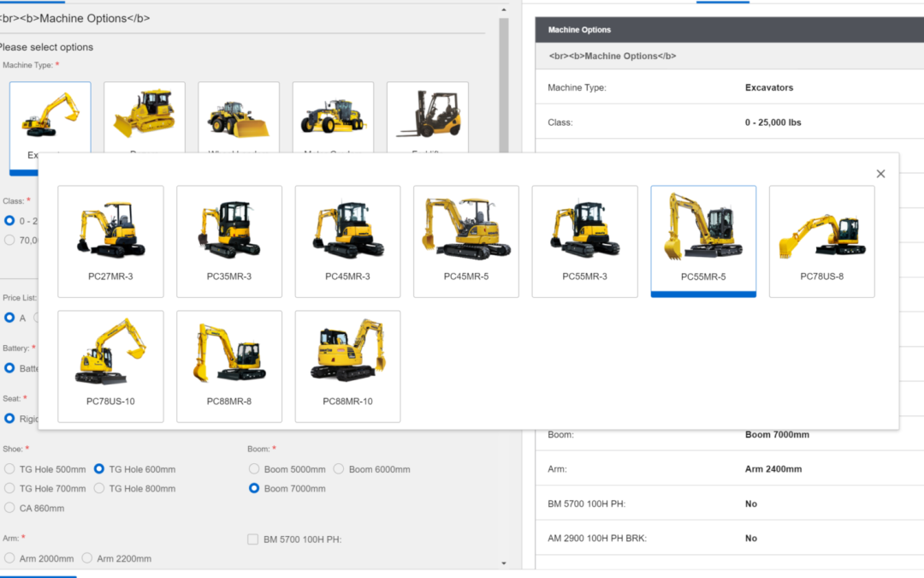The height and width of the screenshot is (578, 924).
Task: Select the PC78US-10 excavator model
Action: pyautogui.click(x=110, y=366)
